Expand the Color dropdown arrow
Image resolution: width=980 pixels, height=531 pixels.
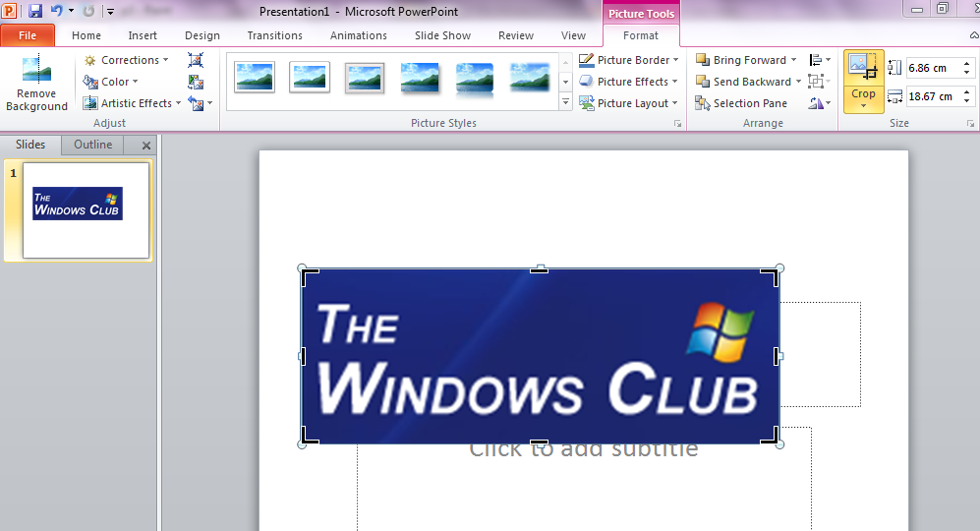135,82
